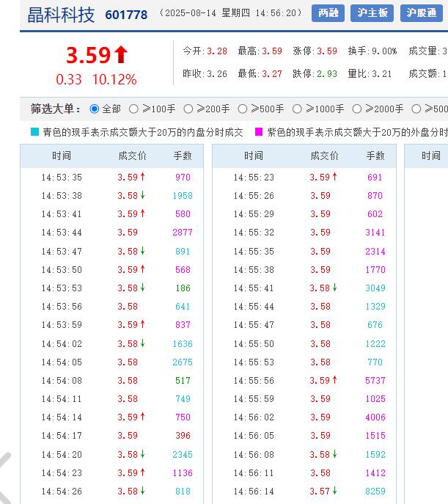Select the ≥2000手 filter radio
Viewport: 448px width, 504px height.
pyautogui.click(x=357, y=109)
